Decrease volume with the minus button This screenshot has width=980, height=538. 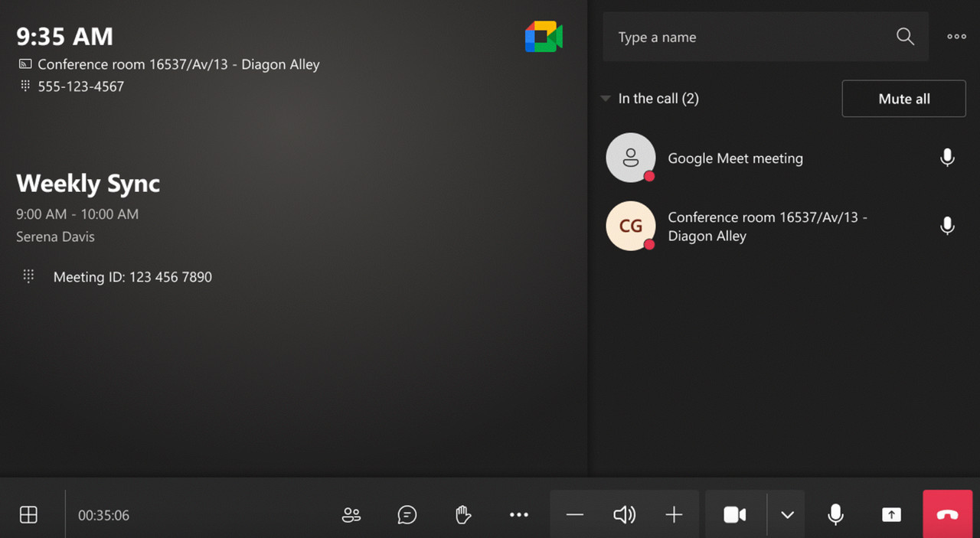[575, 515]
